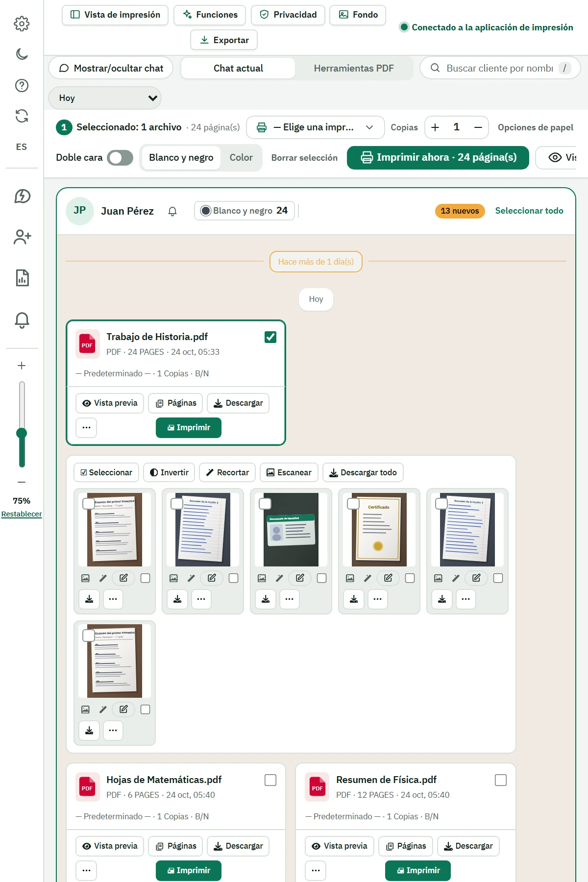Click the ES language selector
Image resolution: width=588 pixels, height=882 pixels.
click(22, 147)
